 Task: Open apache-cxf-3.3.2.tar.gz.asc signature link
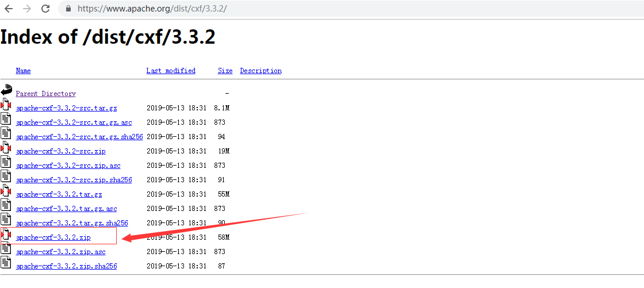[x=67, y=209]
